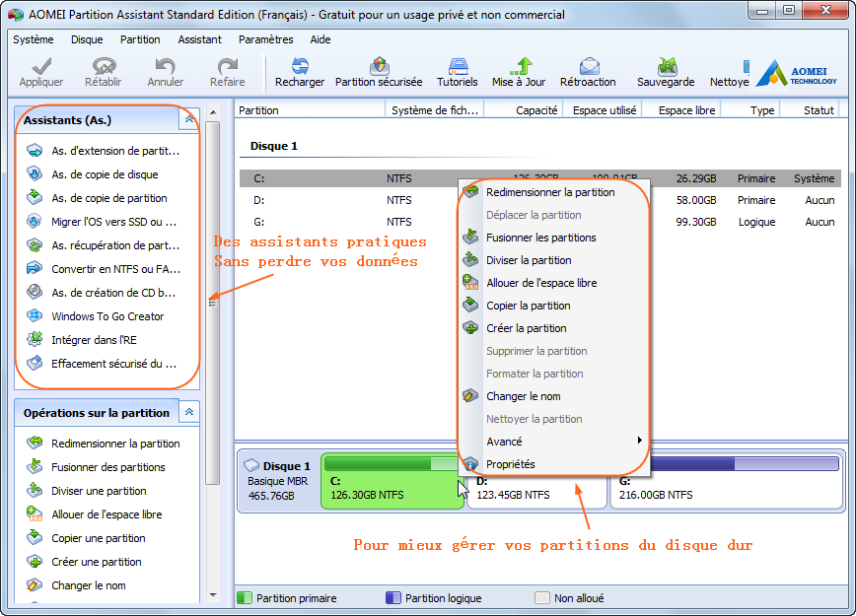This screenshot has width=856, height=616.
Task: Choose Diviser la partition in context menu
Action: (x=553, y=260)
